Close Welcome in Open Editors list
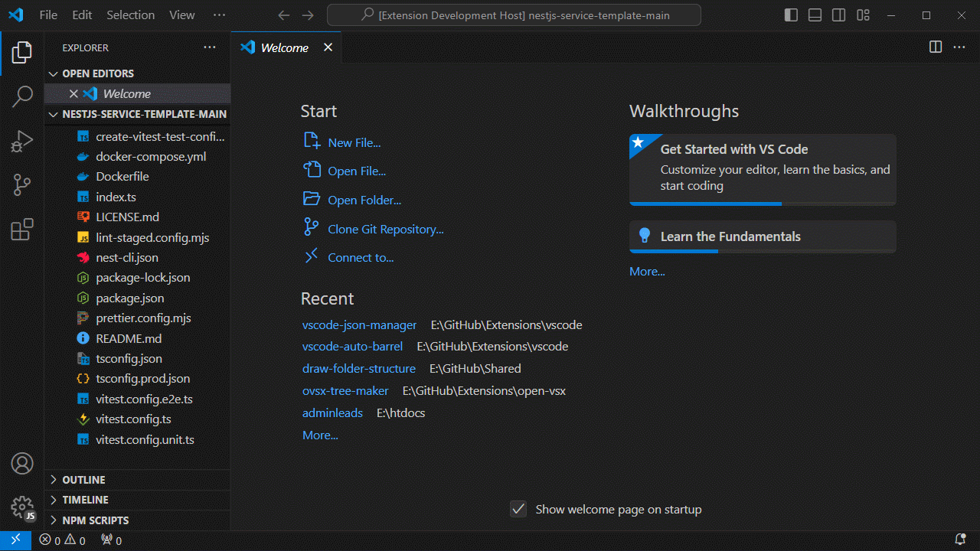 73,93
